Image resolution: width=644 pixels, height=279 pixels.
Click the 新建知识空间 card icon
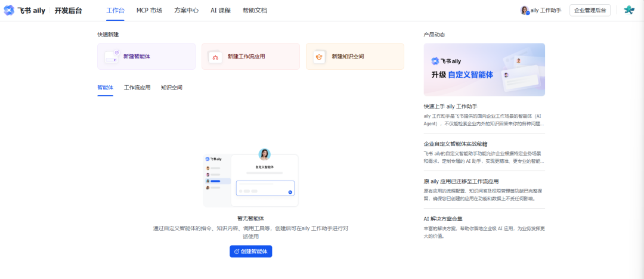click(319, 57)
